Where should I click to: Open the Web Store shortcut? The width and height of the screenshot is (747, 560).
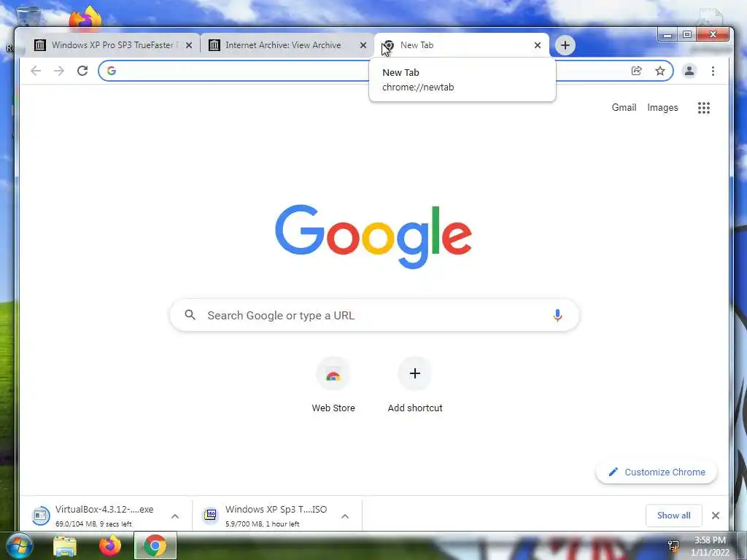pyautogui.click(x=333, y=374)
